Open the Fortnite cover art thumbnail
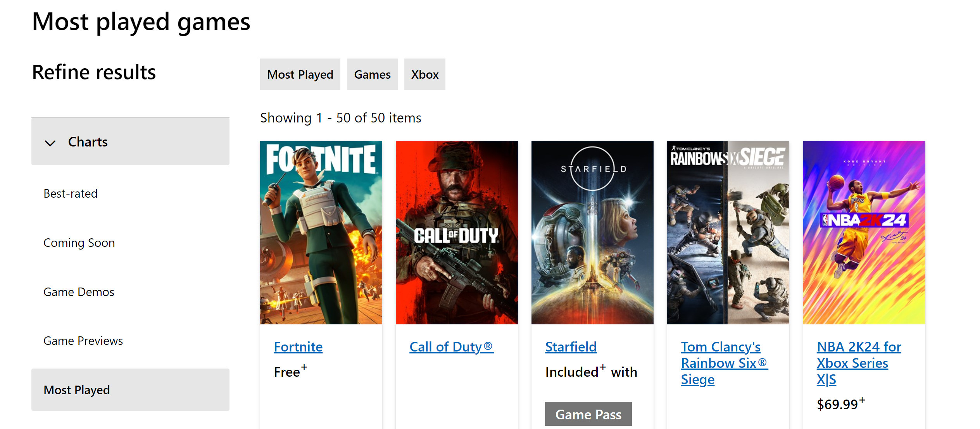This screenshot has width=980, height=429. click(x=321, y=233)
